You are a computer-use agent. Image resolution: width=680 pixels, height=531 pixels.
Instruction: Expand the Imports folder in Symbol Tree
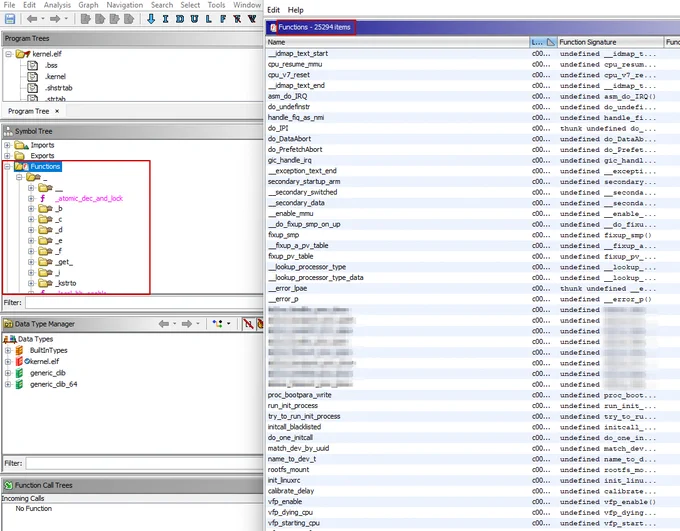pos(7,145)
